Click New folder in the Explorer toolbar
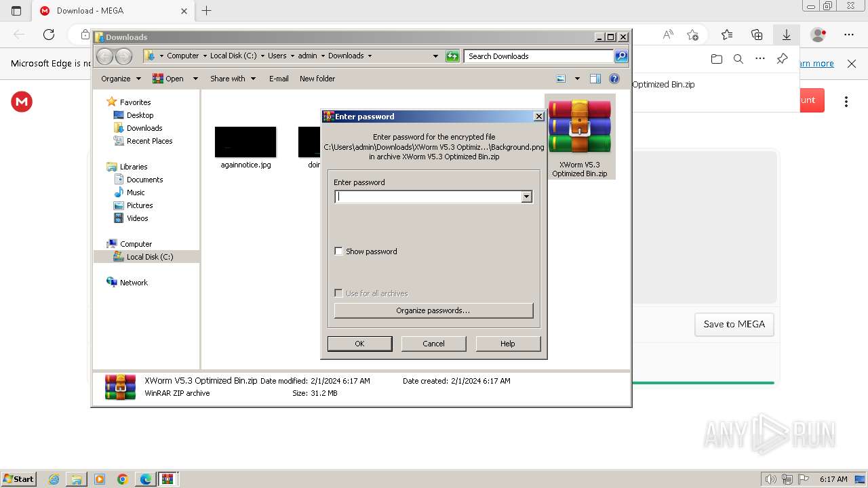 tap(317, 79)
